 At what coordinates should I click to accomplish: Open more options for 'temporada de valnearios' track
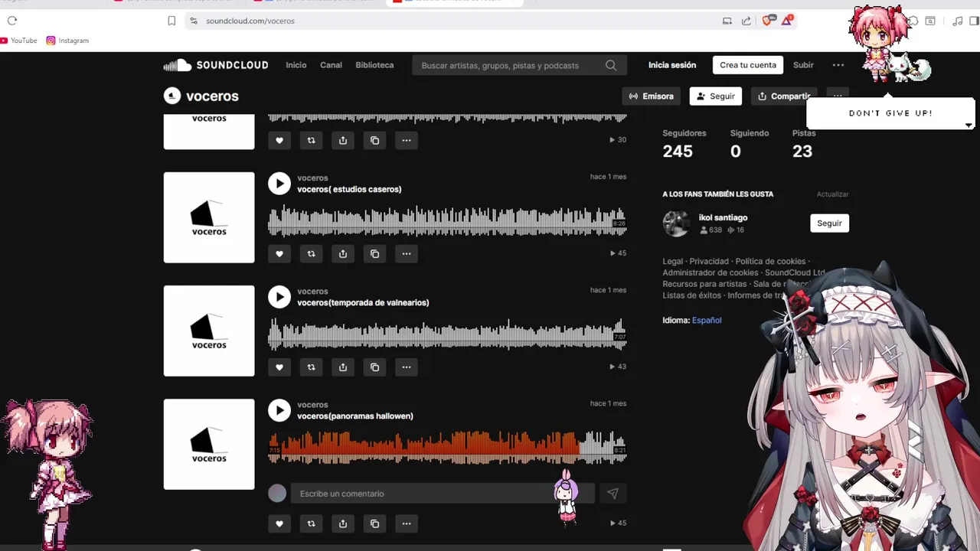click(407, 367)
